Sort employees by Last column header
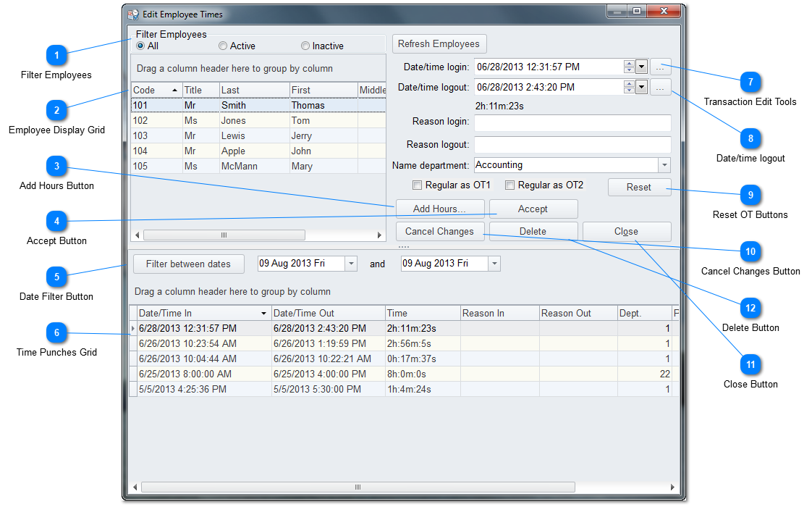Viewport: 812px width, 507px height. click(253, 90)
